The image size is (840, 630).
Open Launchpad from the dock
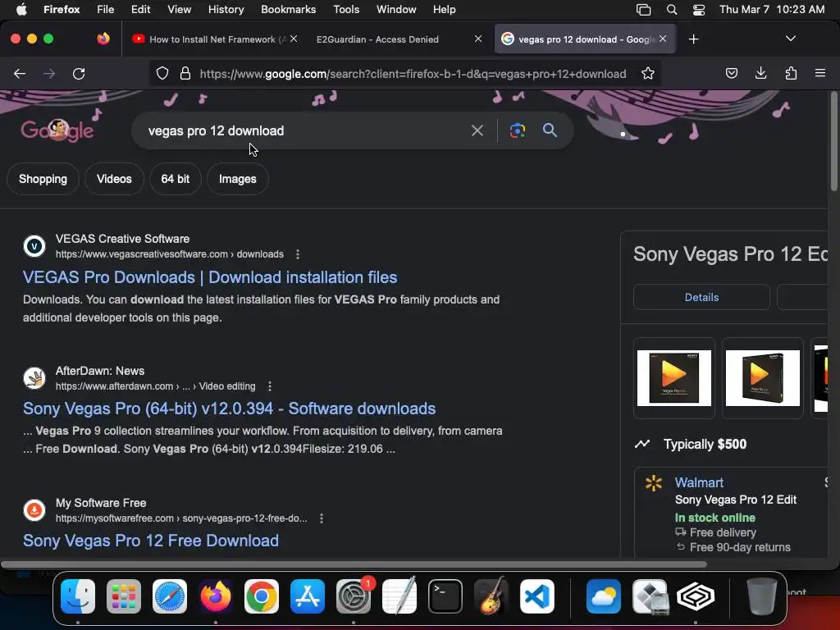pyautogui.click(x=124, y=596)
